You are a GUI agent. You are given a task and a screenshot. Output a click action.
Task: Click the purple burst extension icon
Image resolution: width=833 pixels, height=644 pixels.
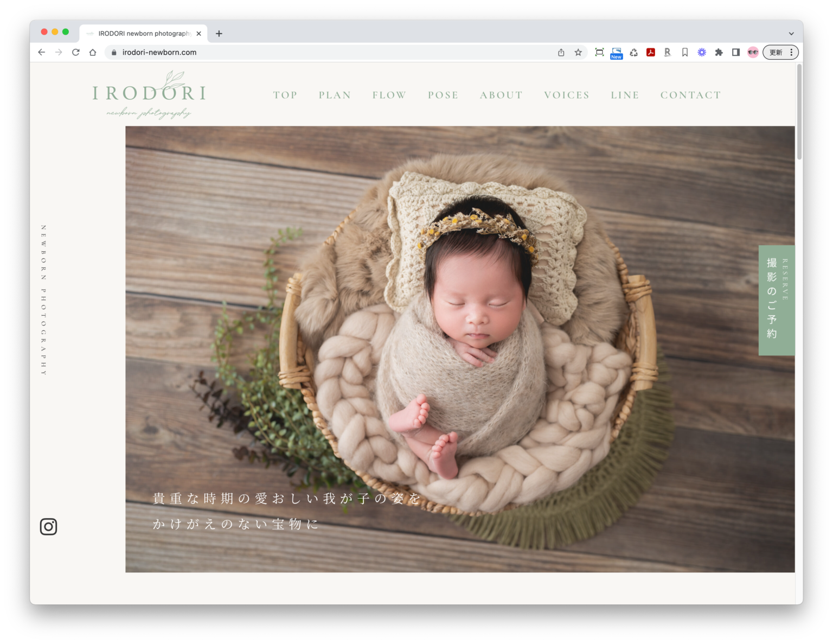click(x=701, y=52)
